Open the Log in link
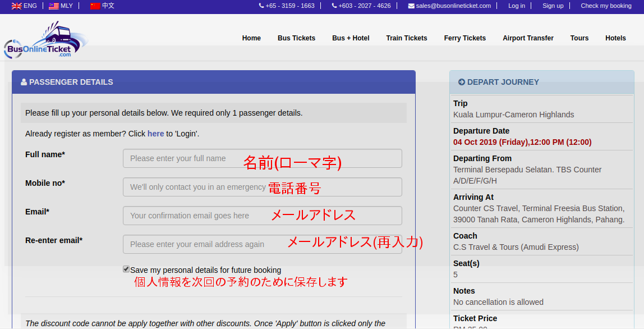644x329 pixels. point(517,6)
